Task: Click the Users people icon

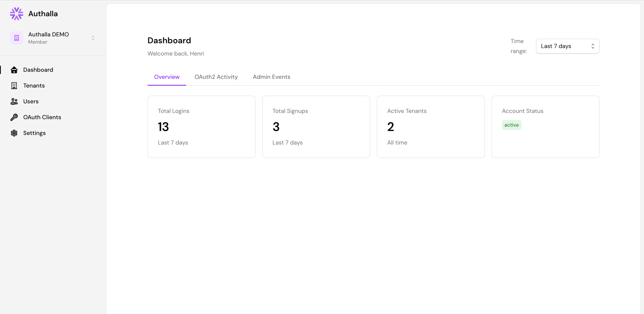Action: pos(14,101)
